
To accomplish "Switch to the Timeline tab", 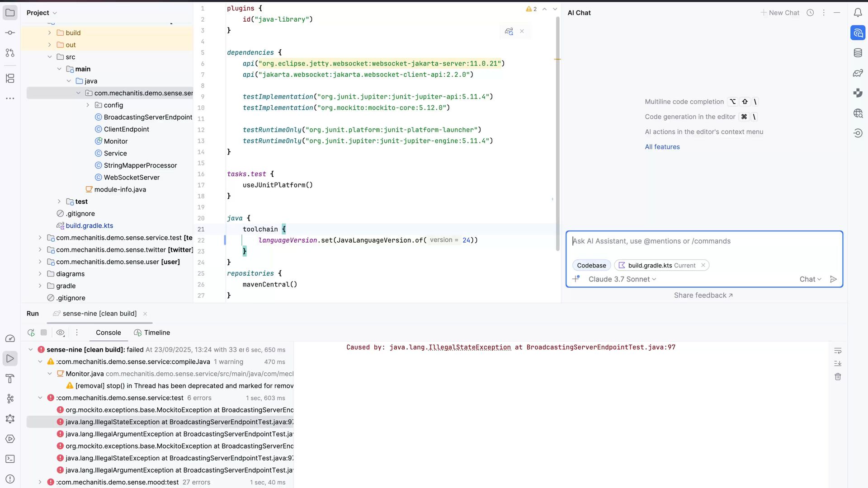I will [x=152, y=333].
